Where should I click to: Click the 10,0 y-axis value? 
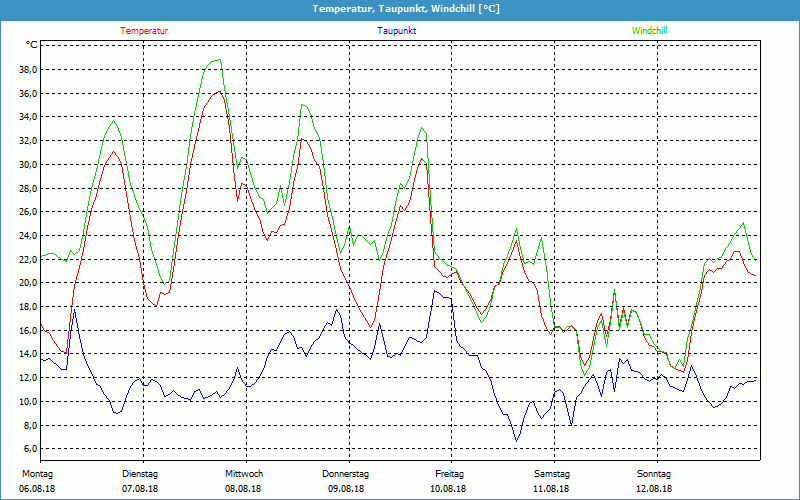coord(28,402)
